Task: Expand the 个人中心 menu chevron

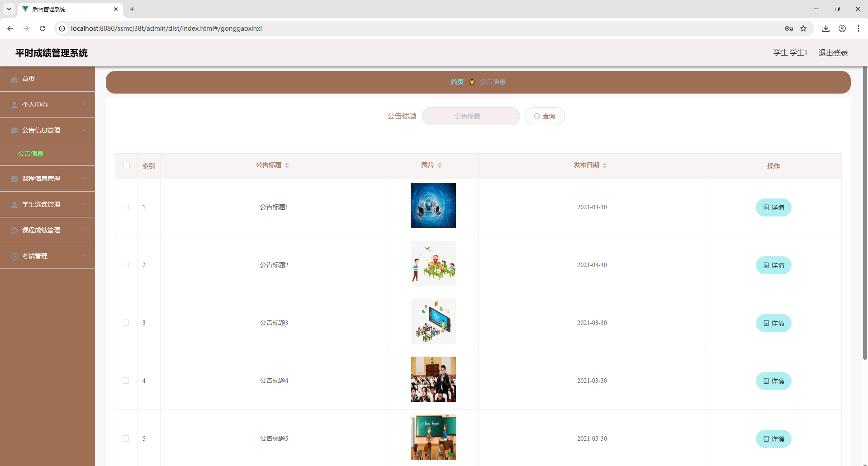Action: point(84,104)
